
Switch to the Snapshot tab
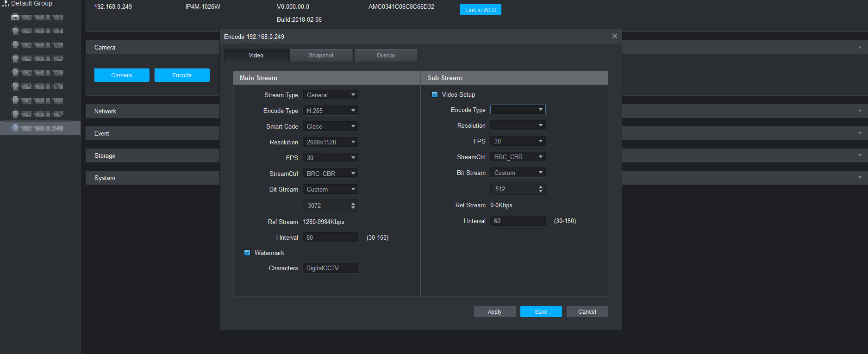tap(321, 55)
